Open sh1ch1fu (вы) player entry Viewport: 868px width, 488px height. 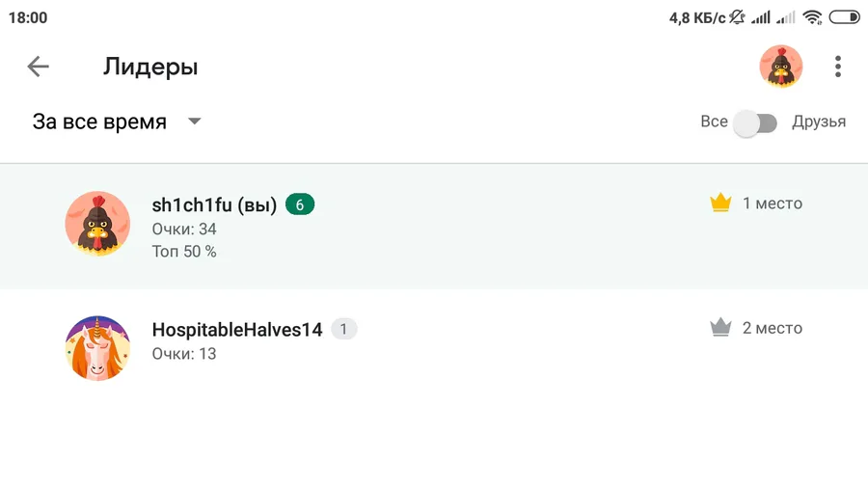click(434, 226)
